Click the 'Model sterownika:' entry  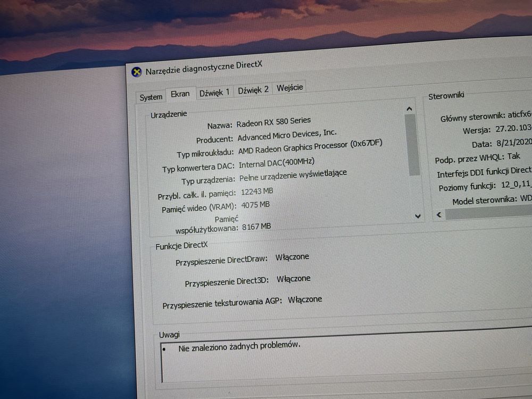pos(492,200)
